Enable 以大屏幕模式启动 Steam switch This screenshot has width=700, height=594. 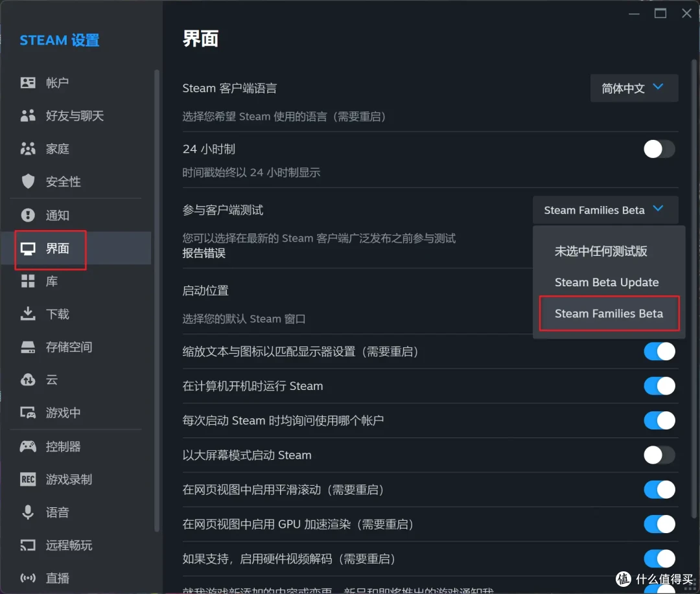[659, 455]
